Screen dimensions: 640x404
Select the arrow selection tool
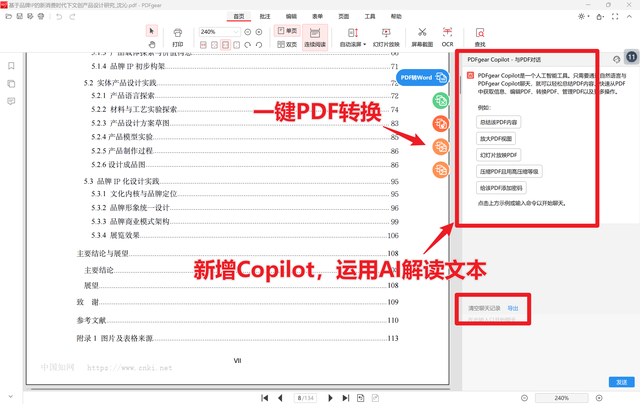coord(151,31)
